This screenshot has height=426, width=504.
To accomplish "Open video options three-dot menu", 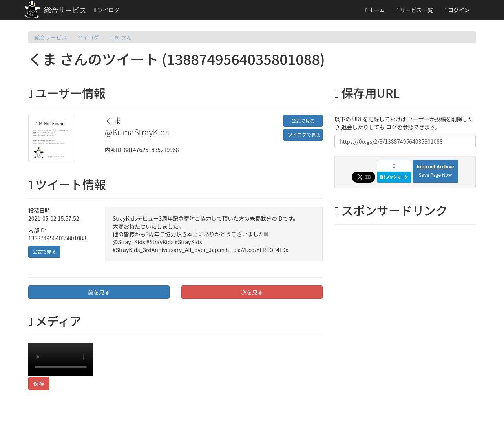I will [x=84, y=357].
